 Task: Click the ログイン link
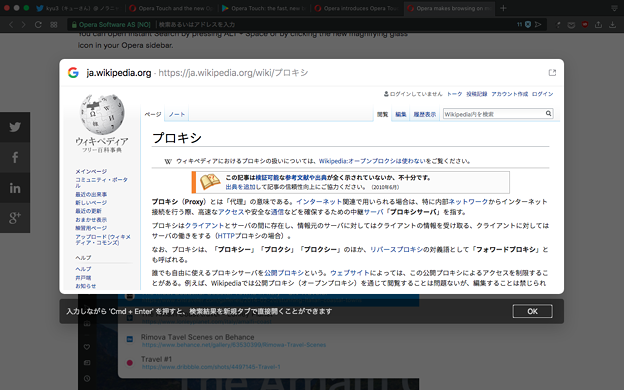[542, 94]
